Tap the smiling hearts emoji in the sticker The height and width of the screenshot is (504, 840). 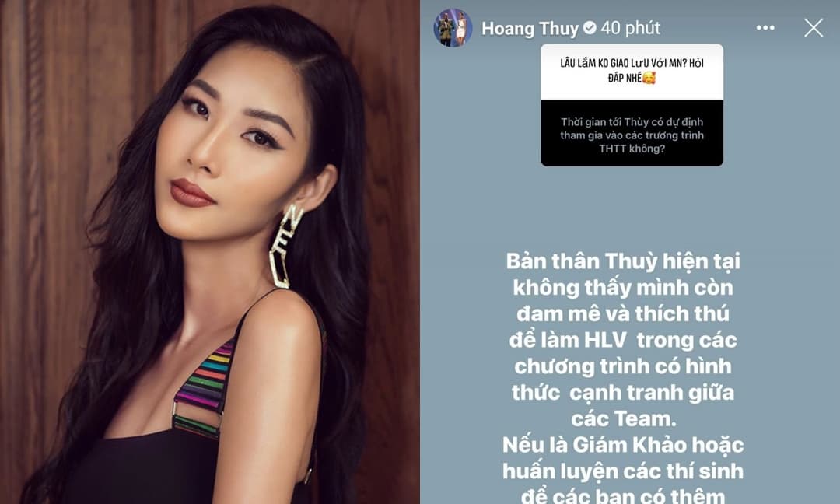[x=649, y=79]
